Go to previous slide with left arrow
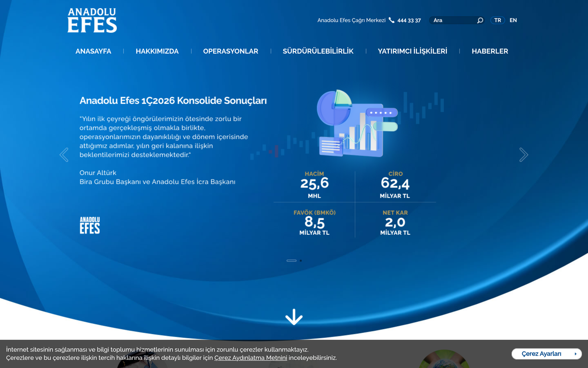The image size is (588, 368). 64,155
